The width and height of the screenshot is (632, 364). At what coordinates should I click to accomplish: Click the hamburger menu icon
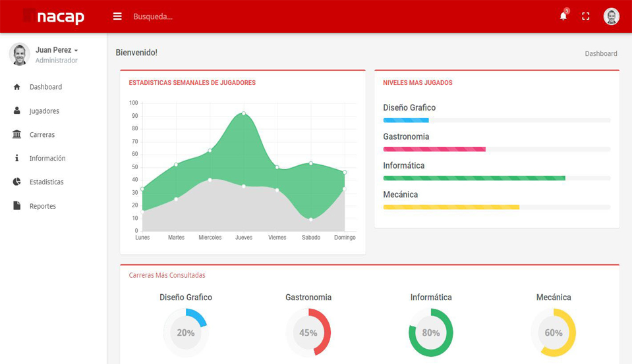click(117, 16)
